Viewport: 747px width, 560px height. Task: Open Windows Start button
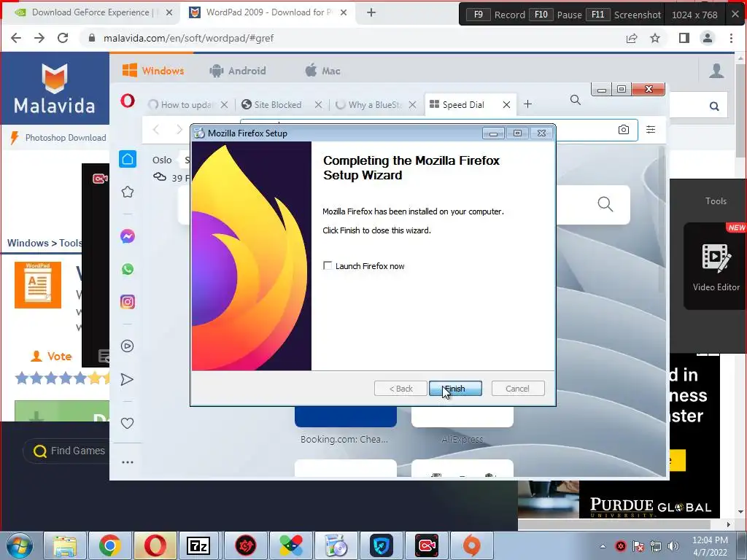click(x=20, y=545)
